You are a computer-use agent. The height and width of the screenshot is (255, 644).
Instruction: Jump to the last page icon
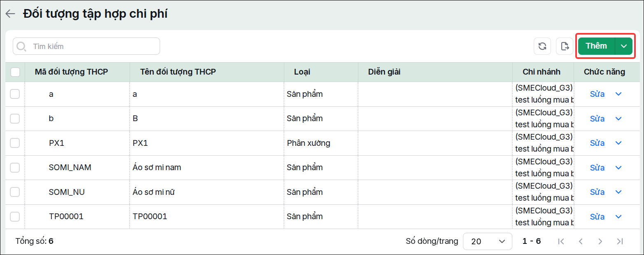pyautogui.click(x=620, y=241)
